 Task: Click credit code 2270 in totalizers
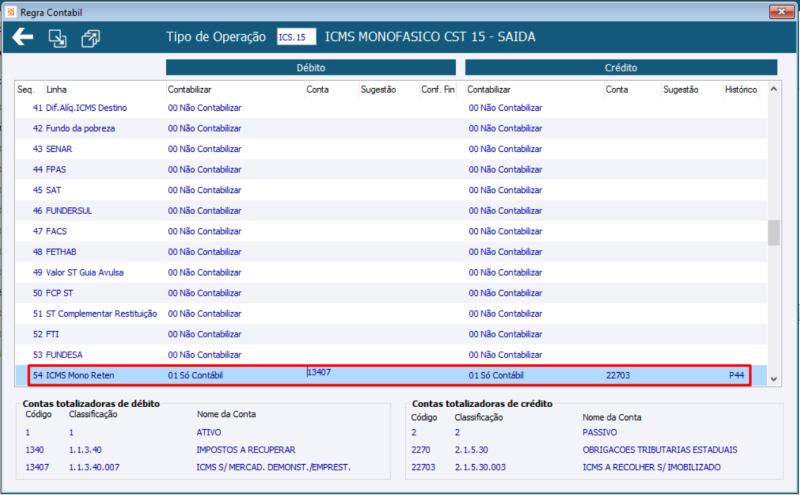[x=421, y=450]
